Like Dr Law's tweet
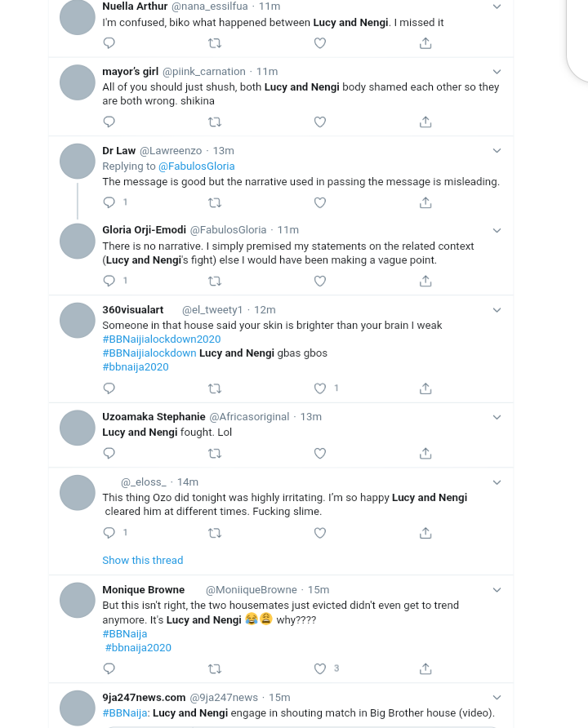Image resolution: width=588 pixels, height=728 pixels. (x=320, y=202)
